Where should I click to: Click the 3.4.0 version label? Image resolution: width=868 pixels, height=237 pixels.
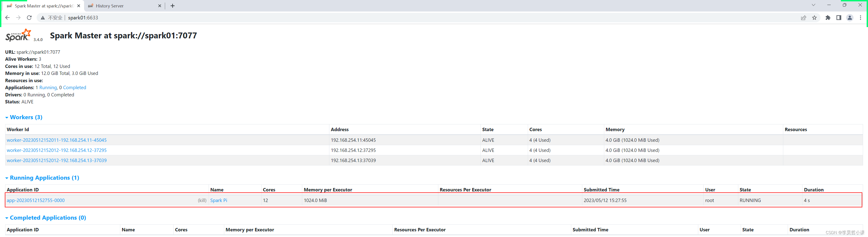click(x=38, y=40)
